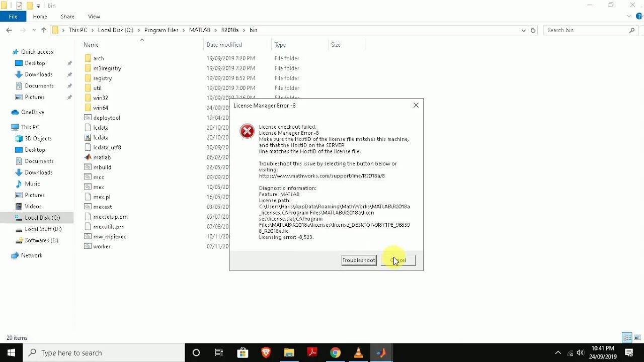Viewport: 644px width, 362px height.
Task: Open Network in navigation pane
Action: (31, 255)
